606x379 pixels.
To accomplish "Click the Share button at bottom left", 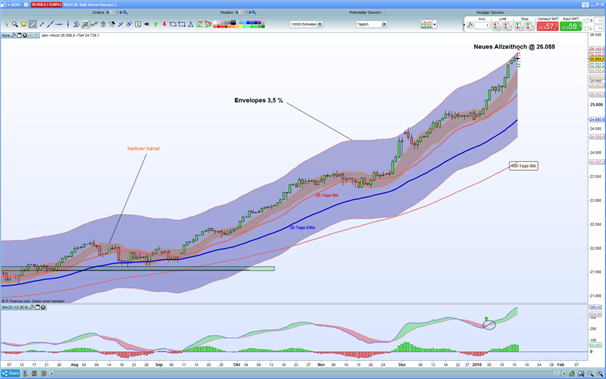I will [x=10, y=373].
